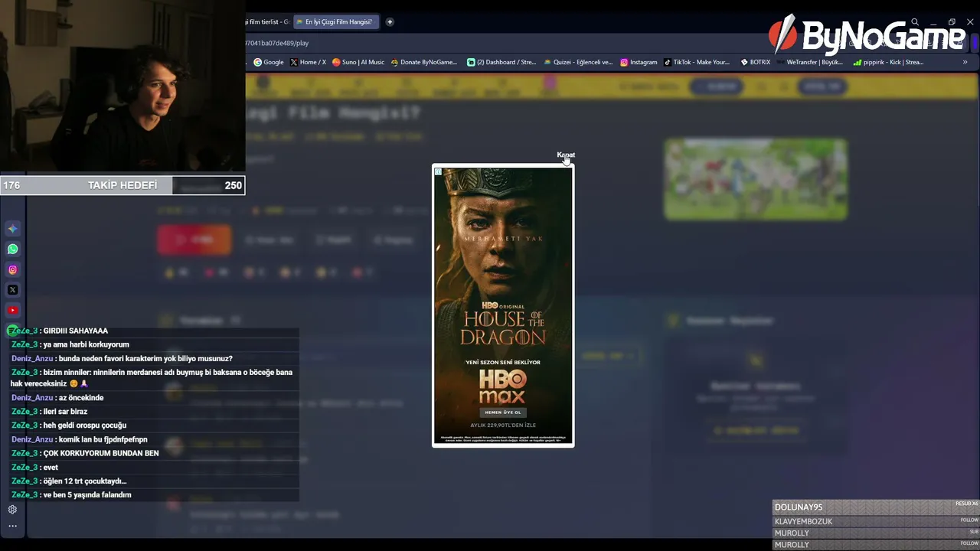The height and width of the screenshot is (551, 980).
Task: Open the pippirik - Kick bookmark
Action: [888, 62]
